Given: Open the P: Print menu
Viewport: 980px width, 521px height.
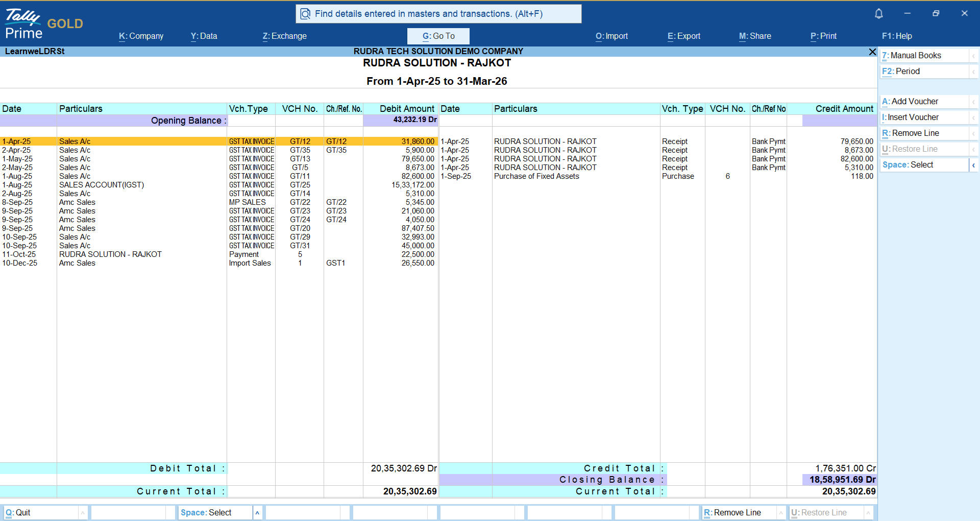Looking at the screenshot, I should point(823,36).
